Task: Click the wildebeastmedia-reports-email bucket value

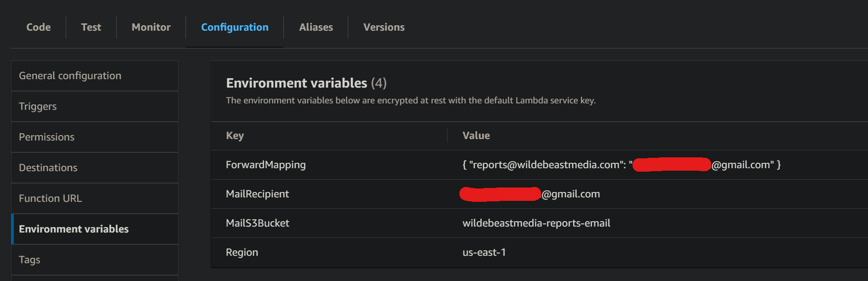Action: [536, 223]
